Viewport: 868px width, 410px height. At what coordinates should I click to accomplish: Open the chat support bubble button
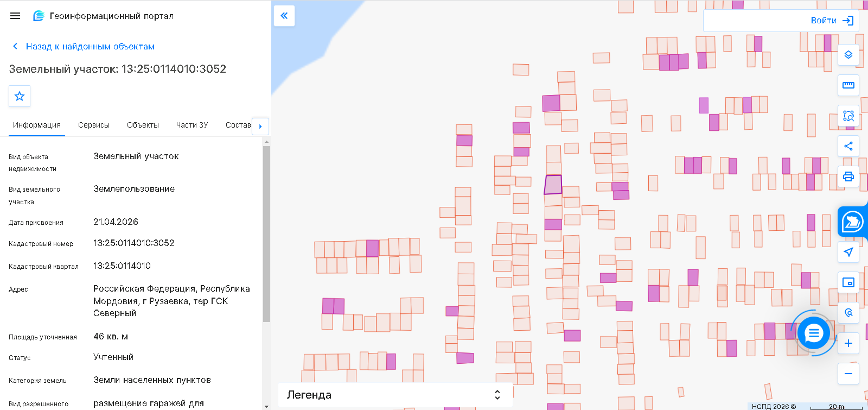(813, 333)
